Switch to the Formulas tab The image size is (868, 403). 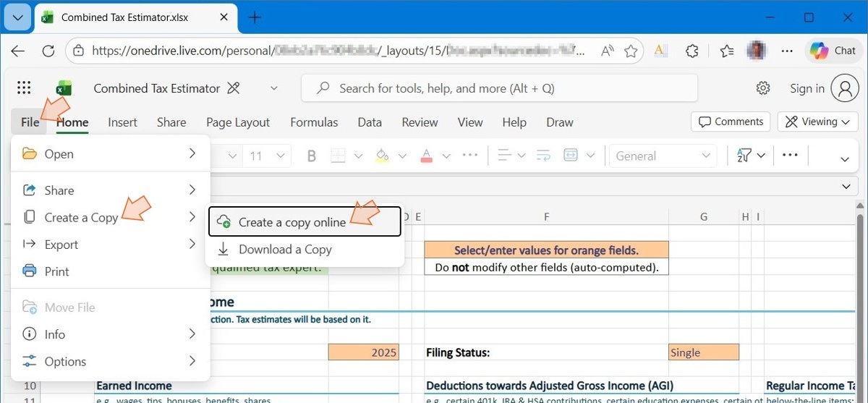pyautogui.click(x=314, y=122)
